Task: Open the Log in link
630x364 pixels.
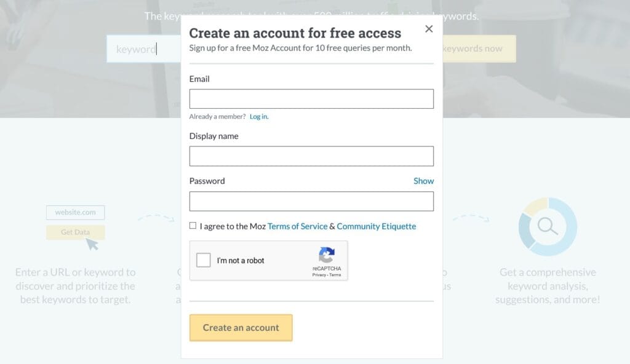Action: coord(259,116)
